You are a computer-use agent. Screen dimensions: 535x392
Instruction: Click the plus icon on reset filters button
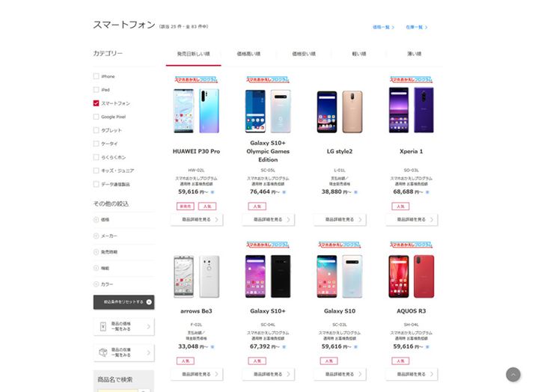point(149,302)
